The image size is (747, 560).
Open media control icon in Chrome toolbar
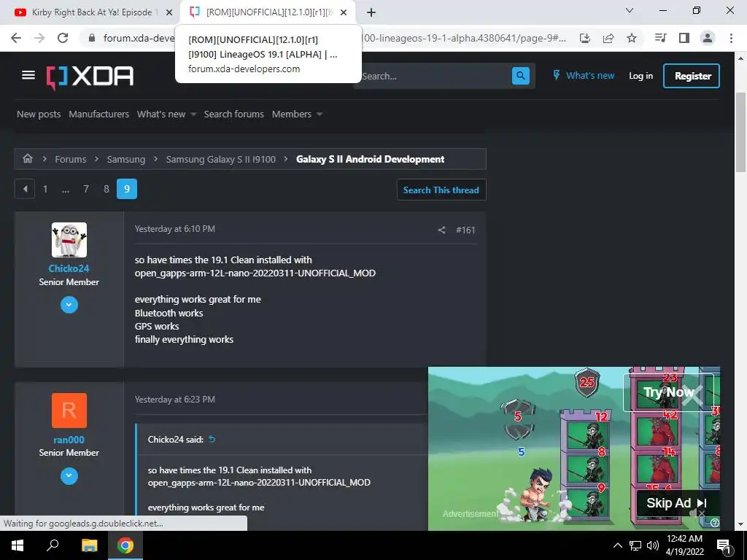coord(661,38)
